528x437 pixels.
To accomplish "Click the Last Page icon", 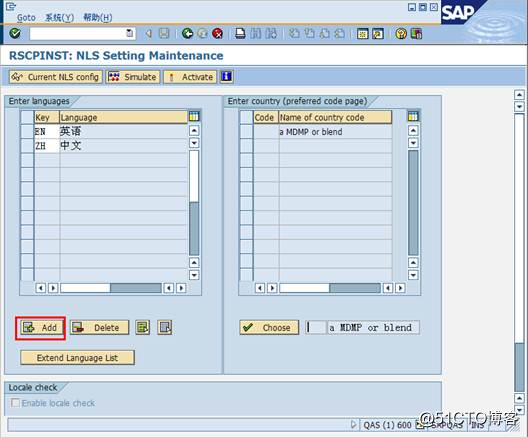I will coord(340,33).
